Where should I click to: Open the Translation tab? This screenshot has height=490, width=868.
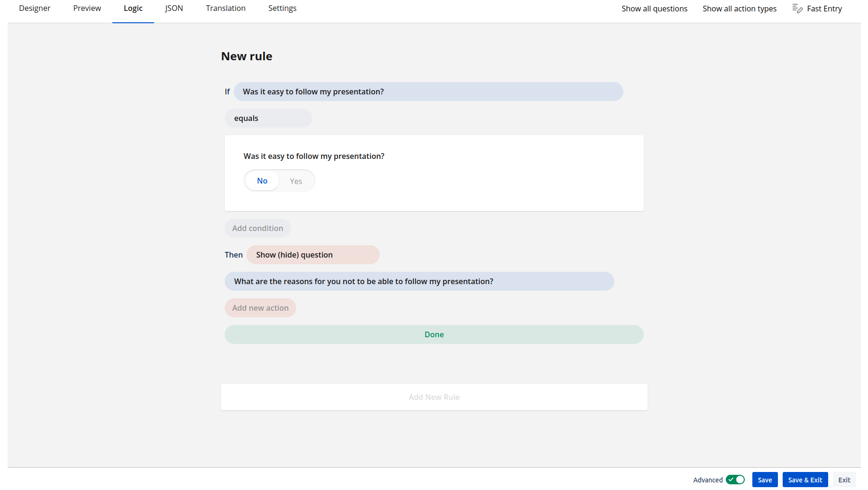(226, 9)
